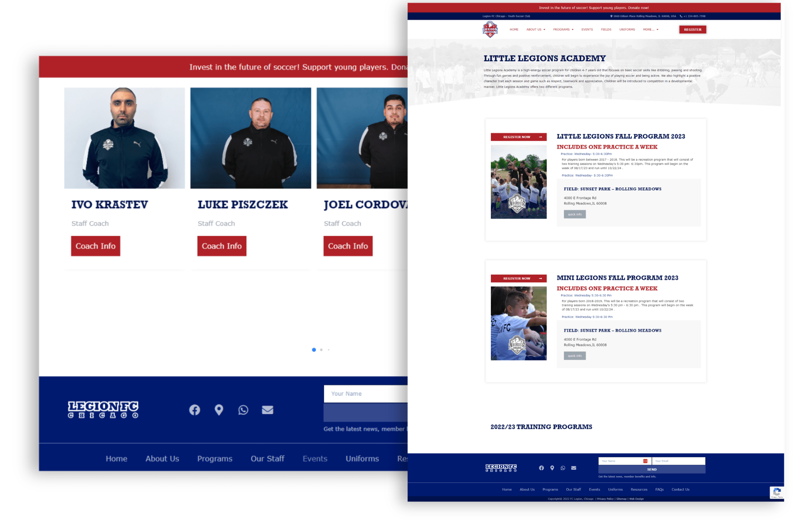
Task: Open Uniforms in top navigation
Action: (627, 30)
